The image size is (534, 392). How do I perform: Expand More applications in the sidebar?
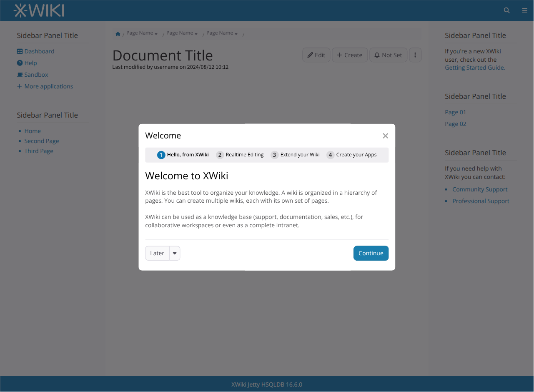tap(45, 86)
